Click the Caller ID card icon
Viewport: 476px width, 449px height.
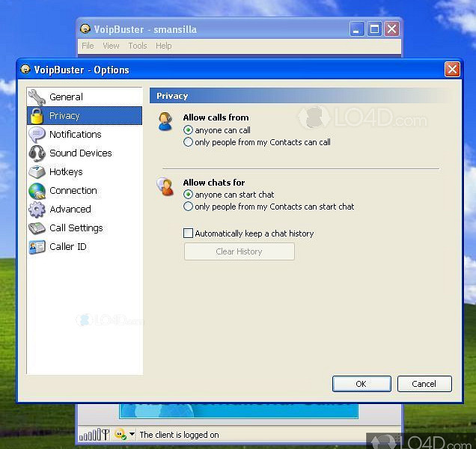click(37, 247)
